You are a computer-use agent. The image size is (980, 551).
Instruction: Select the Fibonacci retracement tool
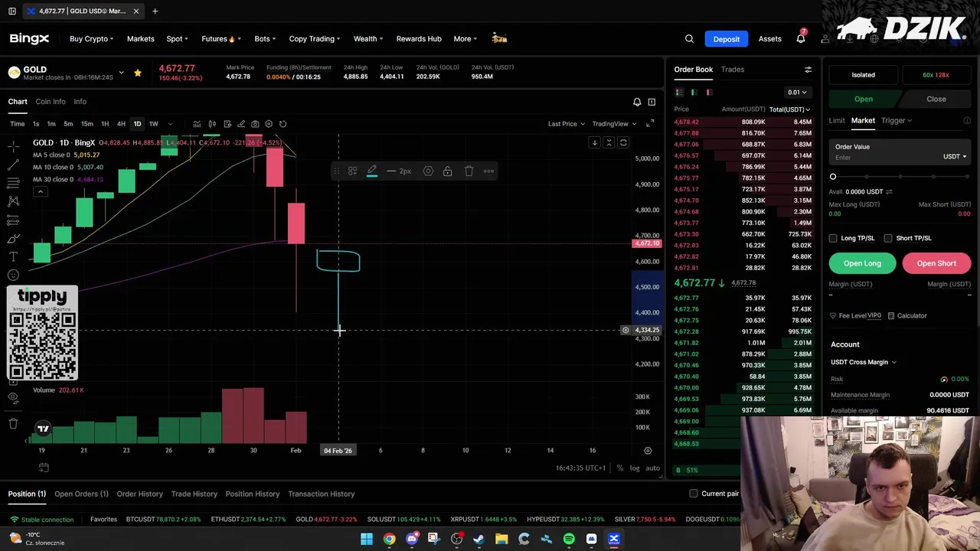pyautogui.click(x=13, y=183)
